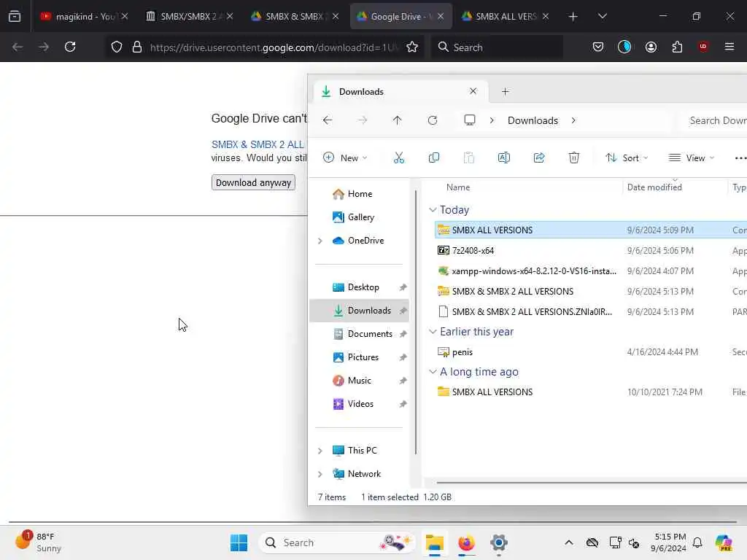Click the Rename icon in Explorer toolbar

tap(504, 157)
